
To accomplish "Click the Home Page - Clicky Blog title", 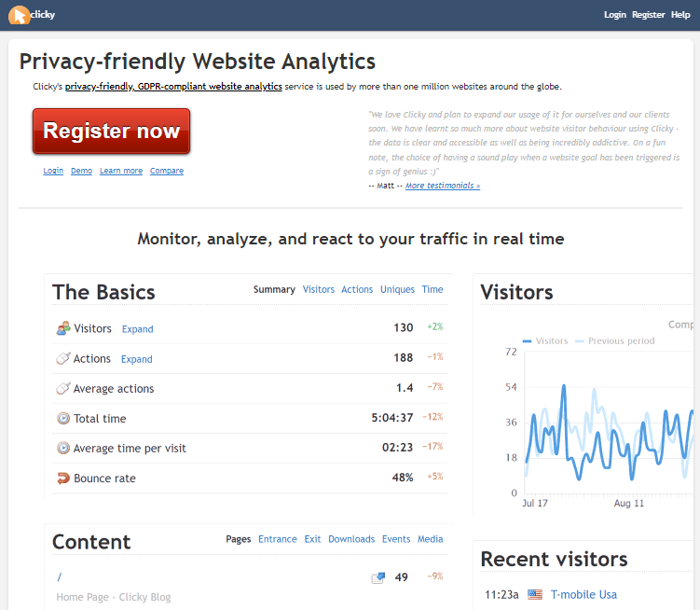I will click(x=114, y=597).
